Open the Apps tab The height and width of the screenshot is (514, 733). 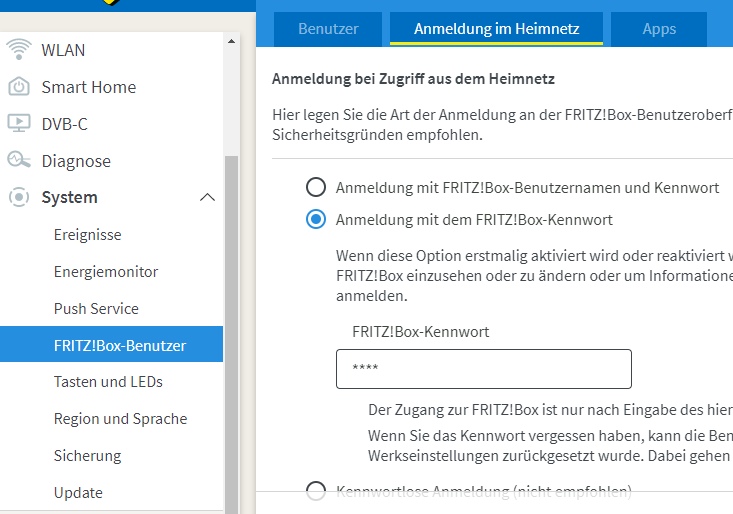[x=659, y=29]
